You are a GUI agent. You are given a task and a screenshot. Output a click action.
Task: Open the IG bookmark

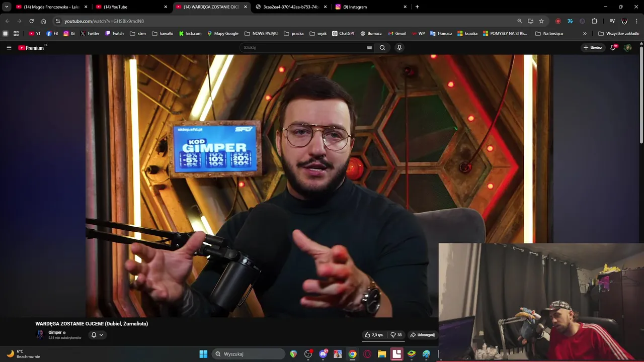[69, 34]
